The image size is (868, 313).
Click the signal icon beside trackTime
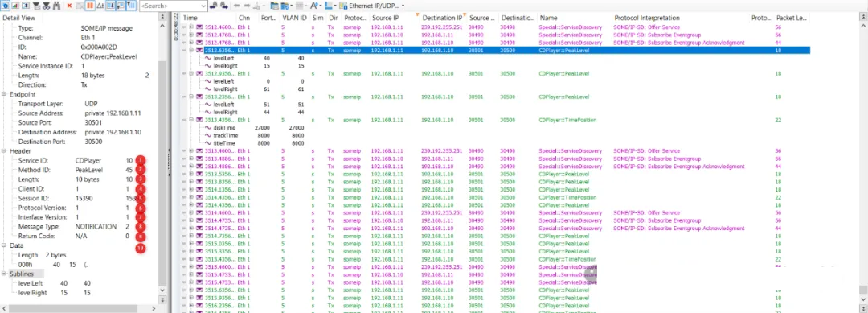(208, 135)
